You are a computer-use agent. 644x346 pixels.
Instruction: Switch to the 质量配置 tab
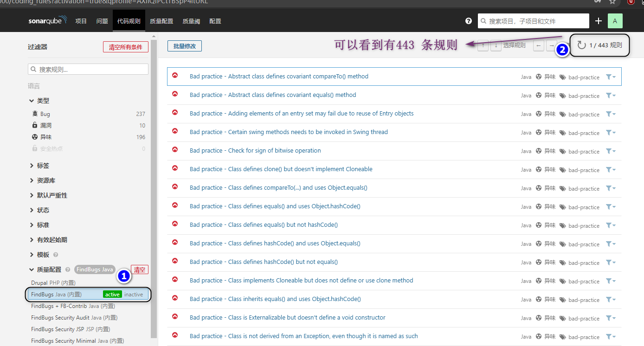[161, 20]
